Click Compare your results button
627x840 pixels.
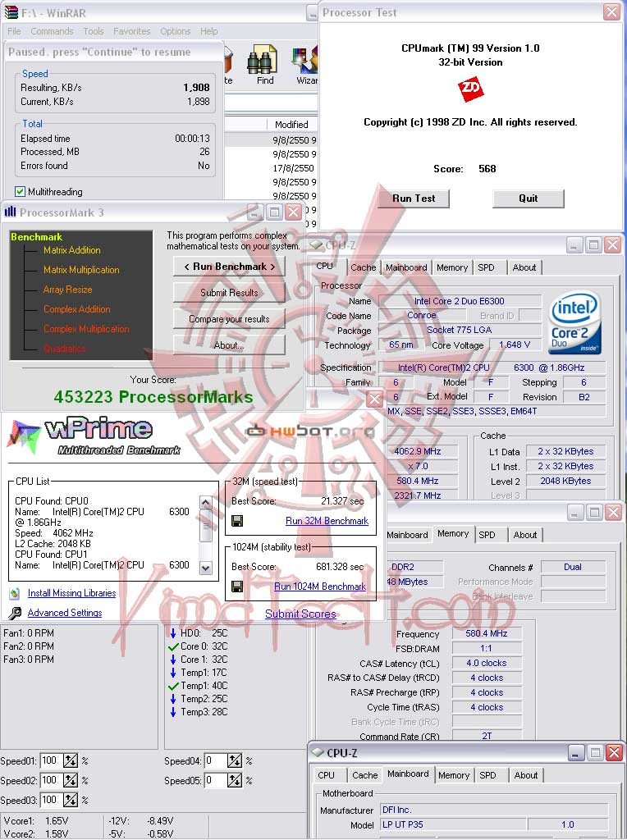(x=229, y=319)
